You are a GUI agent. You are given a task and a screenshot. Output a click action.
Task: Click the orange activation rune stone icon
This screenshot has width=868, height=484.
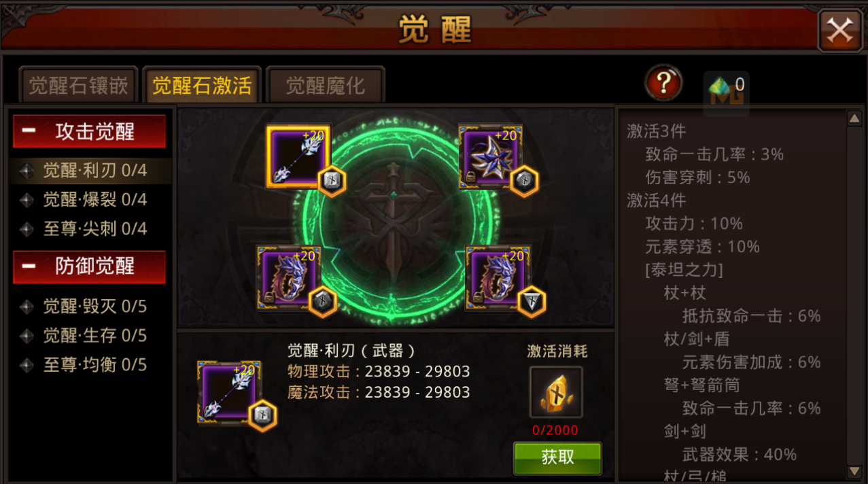[x=556, y=392]
